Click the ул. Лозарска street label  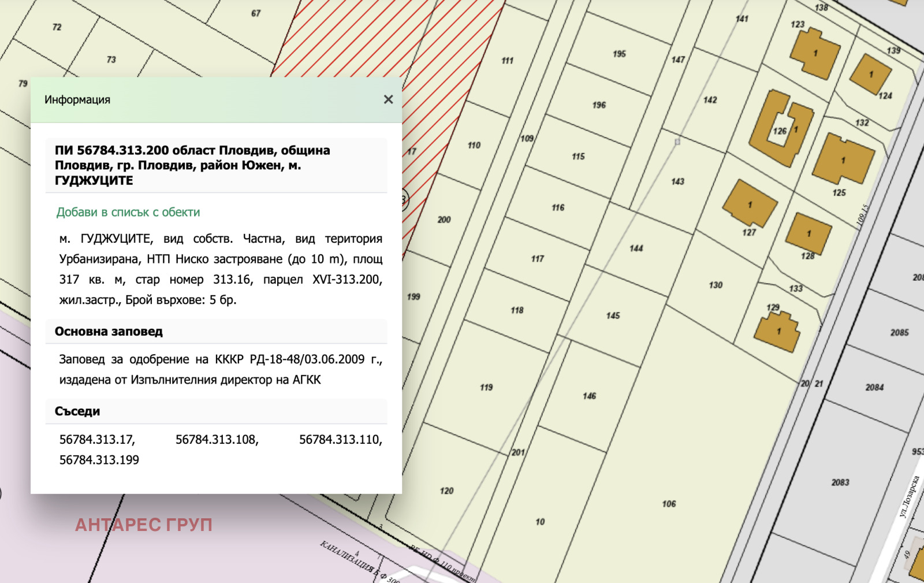pos(908,496)
